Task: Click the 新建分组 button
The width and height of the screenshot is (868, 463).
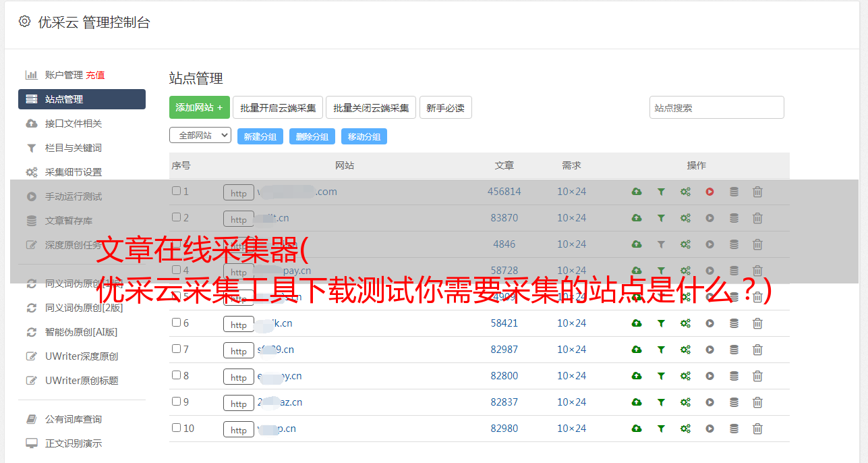Action: click(x=260, y=136)
